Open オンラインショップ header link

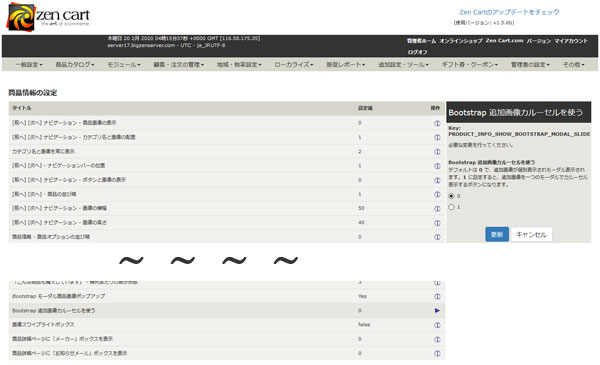pos(461,41)
